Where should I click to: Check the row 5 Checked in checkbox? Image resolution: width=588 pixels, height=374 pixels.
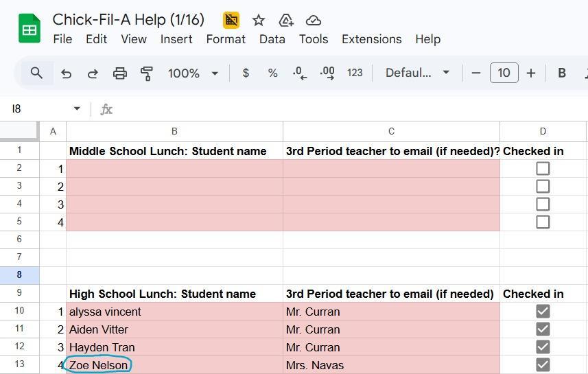pyautogui.click(x=543, y=222)
